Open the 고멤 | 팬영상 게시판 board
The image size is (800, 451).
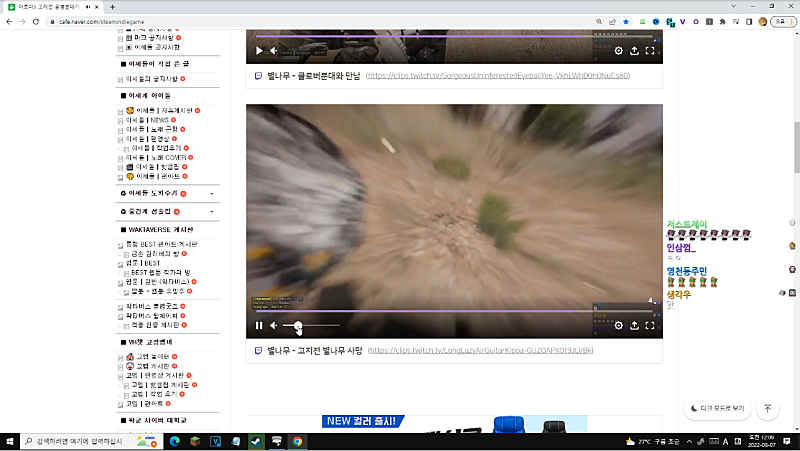click(157, 375)
